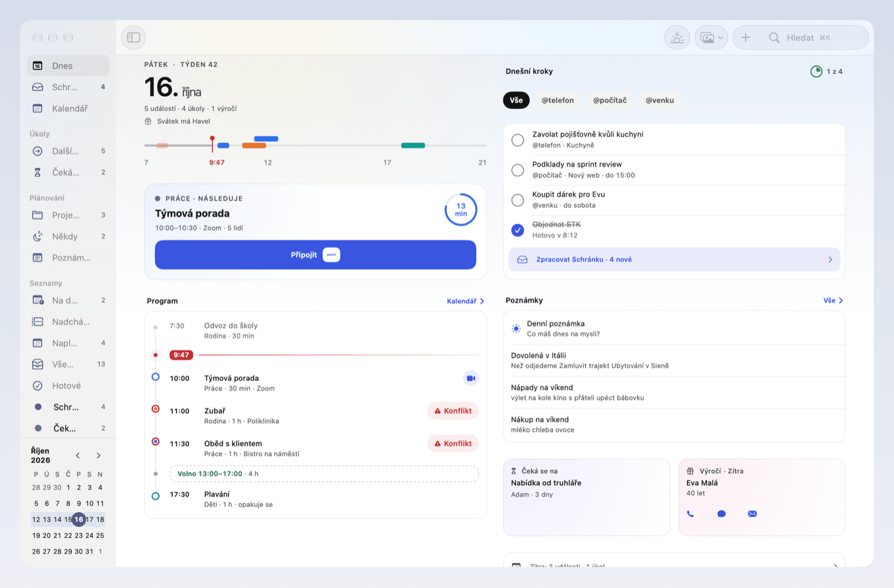Open the Nadchá… list in sidebar
894x588 pixels.
point(68,322)
